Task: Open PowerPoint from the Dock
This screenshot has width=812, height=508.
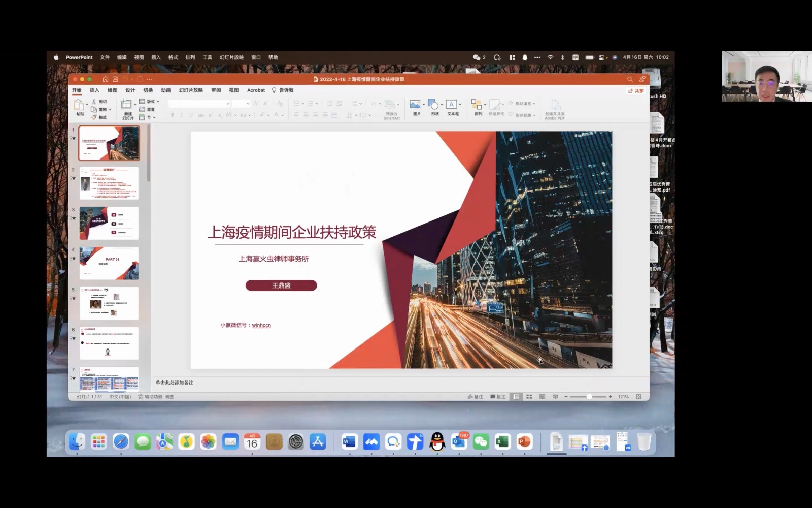Action: tap(524, 442)
